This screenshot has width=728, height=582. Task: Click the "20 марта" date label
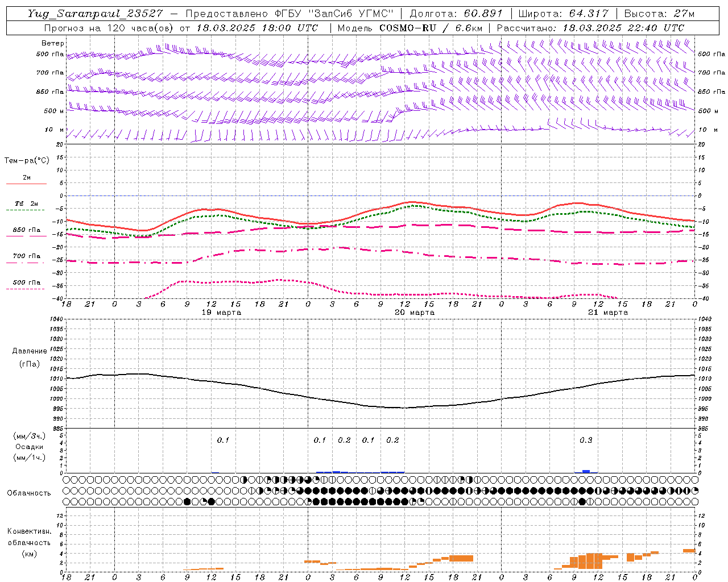pos(415,313)
